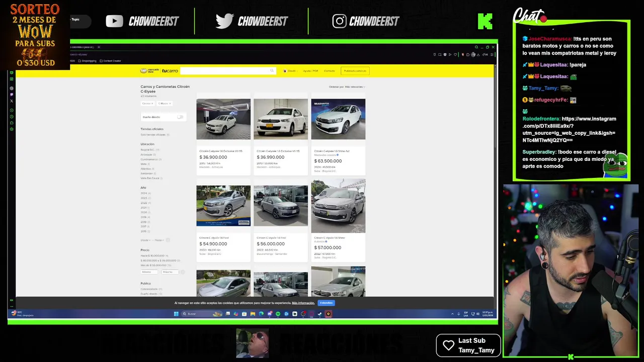
Task: Click the $ 54.900.000 price text
Action: tap(213, 244)
